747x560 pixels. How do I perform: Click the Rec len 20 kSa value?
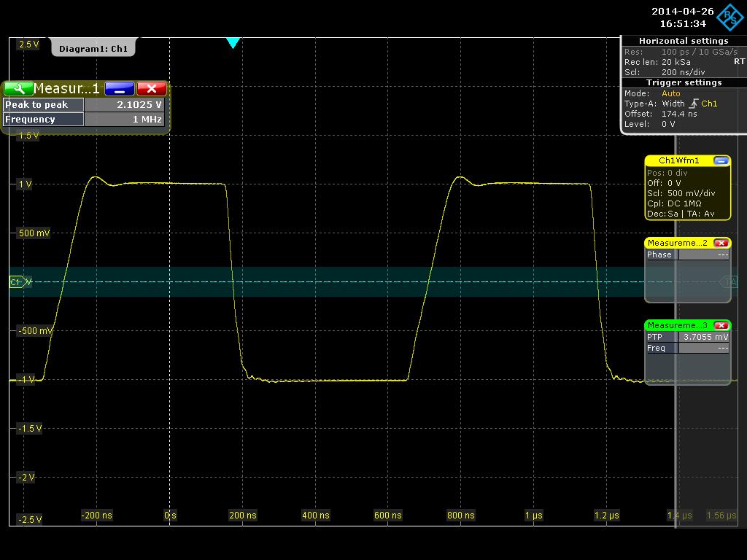[x=676, y=62]
